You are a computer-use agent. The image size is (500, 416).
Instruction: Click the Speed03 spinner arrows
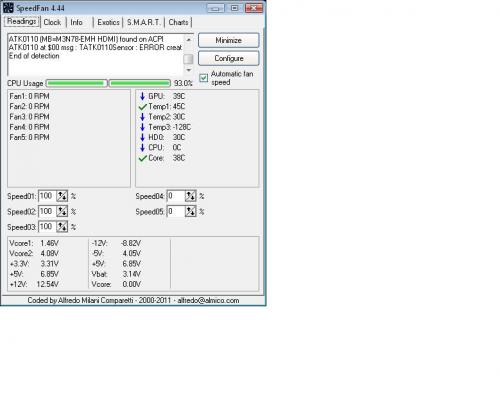(62, 227)
